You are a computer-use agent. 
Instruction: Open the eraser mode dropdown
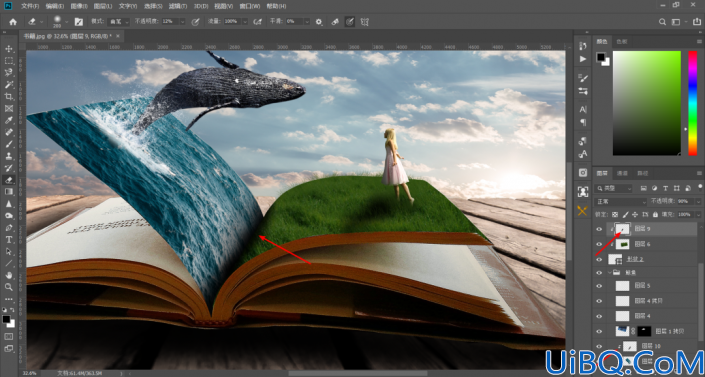(x=119, y=22)
